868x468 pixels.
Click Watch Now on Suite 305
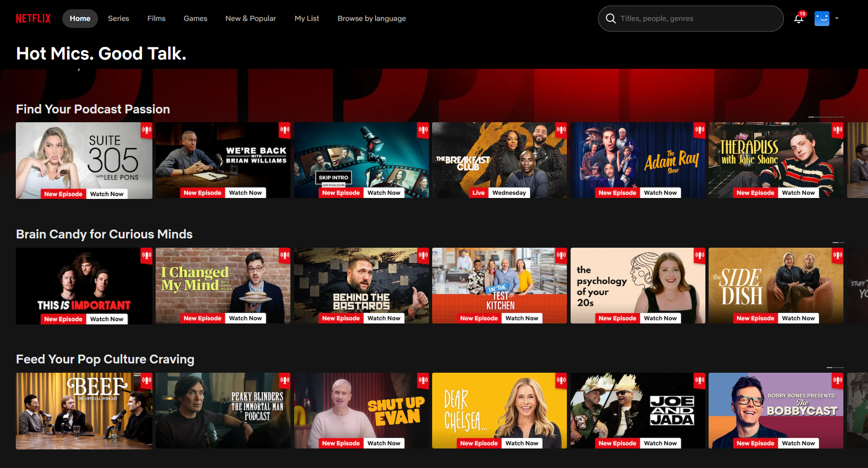tap(107, 194)
